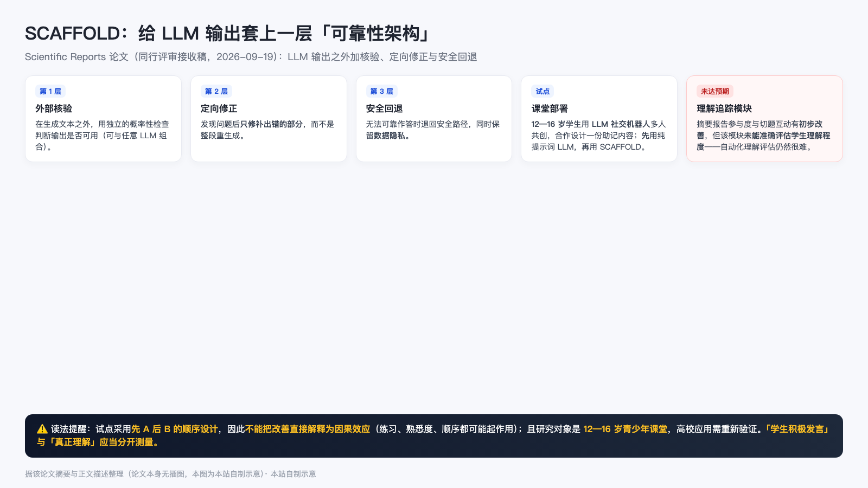Click the 试点 badge

tap(542, 91)
